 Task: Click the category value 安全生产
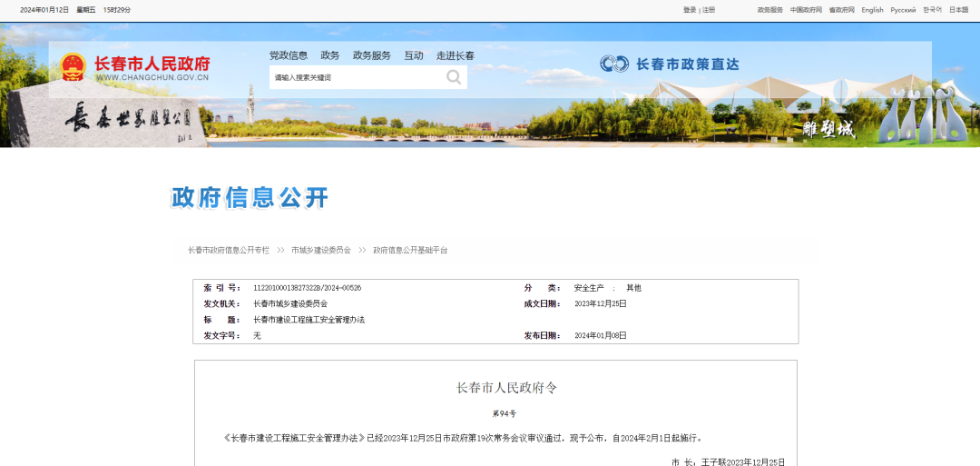click(x=590, y=288)
